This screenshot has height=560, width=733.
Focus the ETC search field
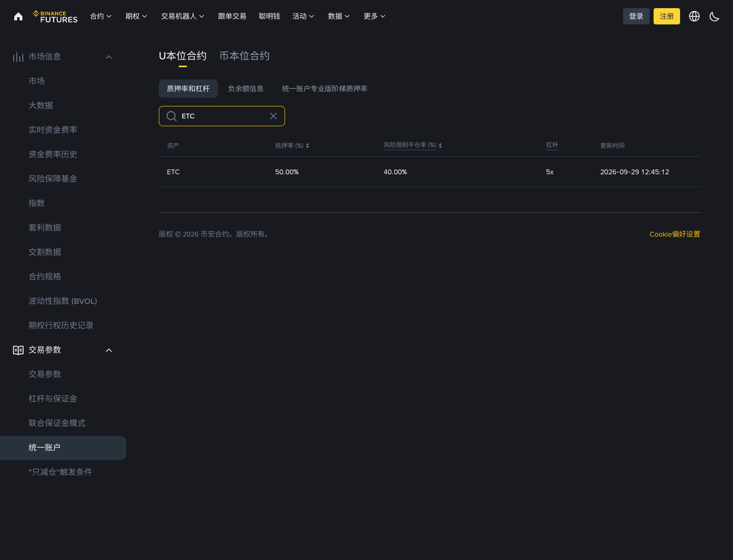(222, 116)
